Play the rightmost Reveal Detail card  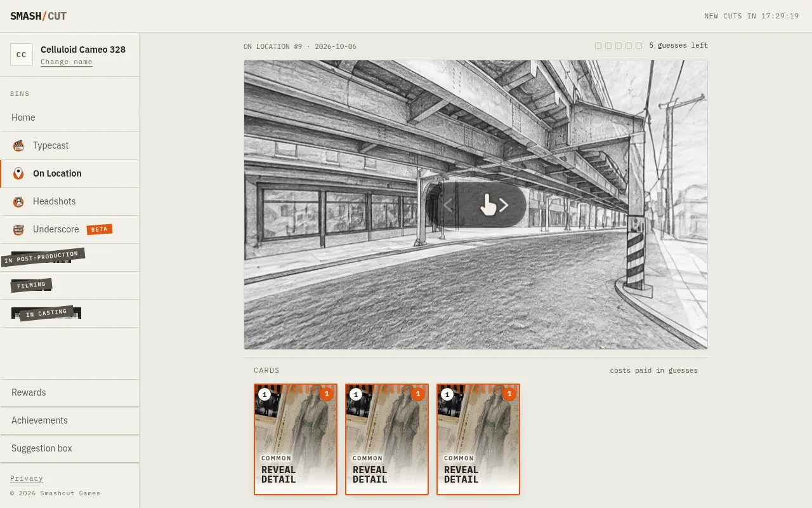click(x=478, y=439)
